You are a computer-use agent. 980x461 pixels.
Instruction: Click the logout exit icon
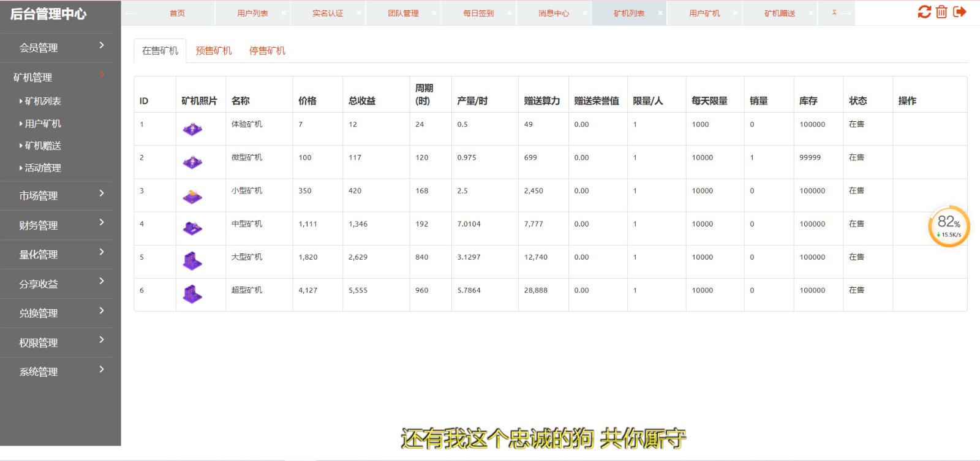point(960,12)
